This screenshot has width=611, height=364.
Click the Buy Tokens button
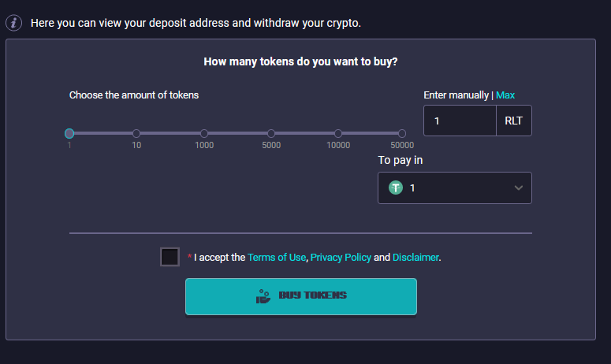tap(301, 296)
